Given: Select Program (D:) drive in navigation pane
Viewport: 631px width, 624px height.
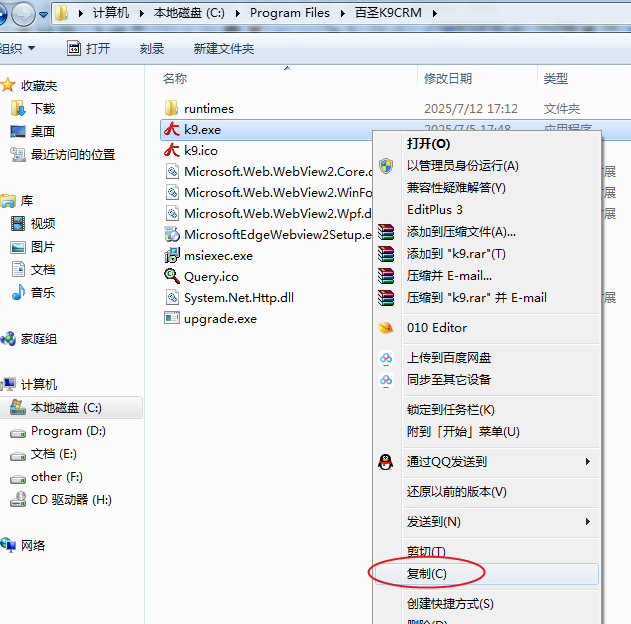Looking at the screenshot, I should (68, 431).
